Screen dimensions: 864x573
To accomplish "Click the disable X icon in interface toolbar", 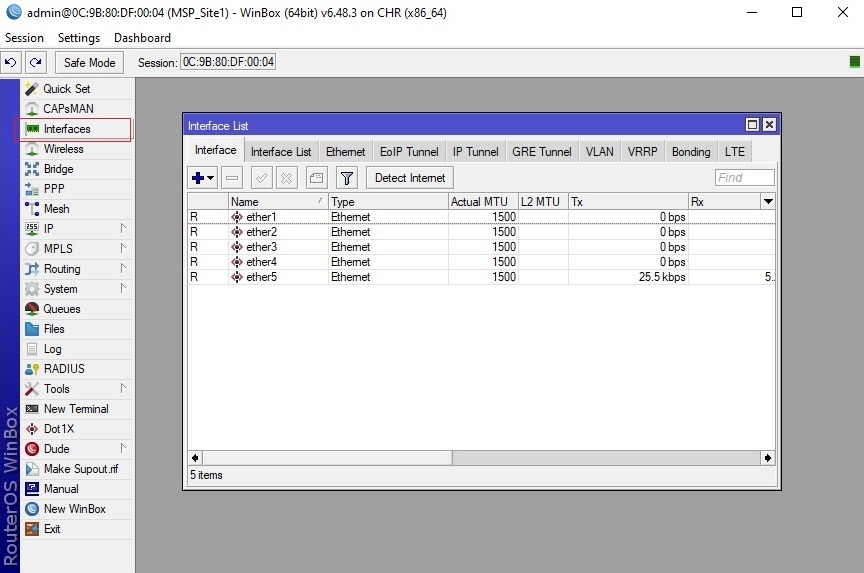I will [287, 178].
